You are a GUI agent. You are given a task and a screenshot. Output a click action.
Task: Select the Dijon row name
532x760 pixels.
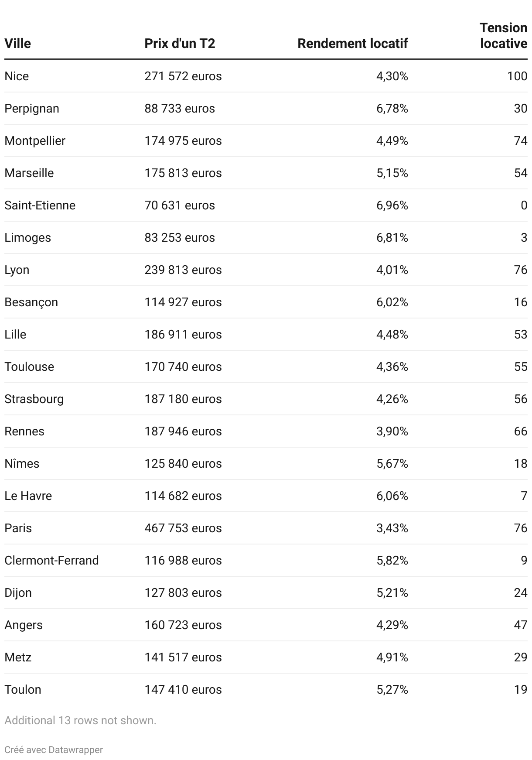pos(18,592)
